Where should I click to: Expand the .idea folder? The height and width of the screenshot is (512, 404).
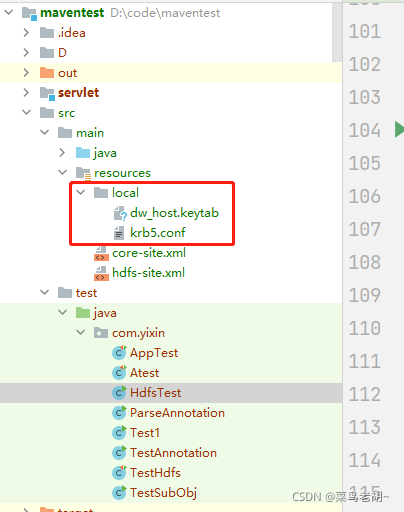26,33
